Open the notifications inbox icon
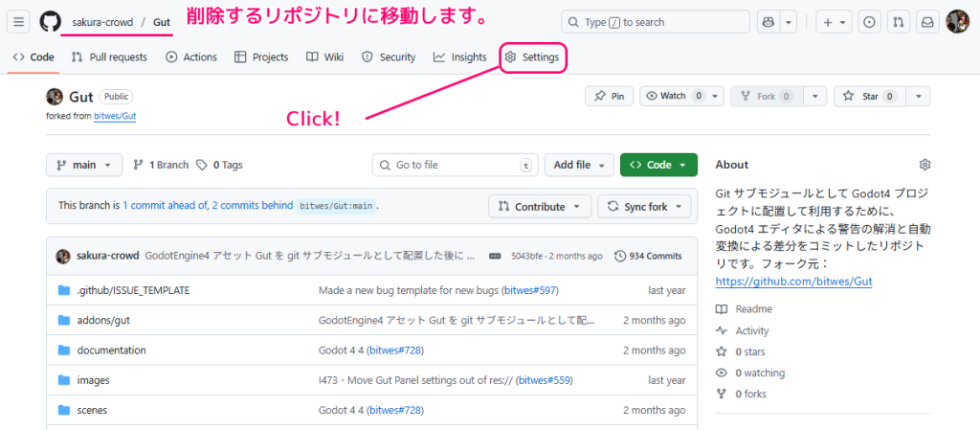Screen dimensions: 980x430 click(x=927, y=22)
